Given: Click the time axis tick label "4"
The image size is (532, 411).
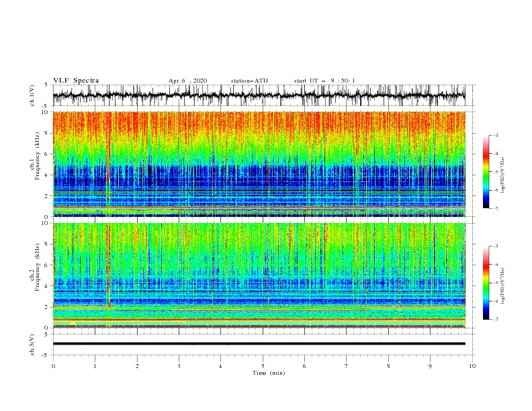Looking at the screenshot, I should point(220,366).
